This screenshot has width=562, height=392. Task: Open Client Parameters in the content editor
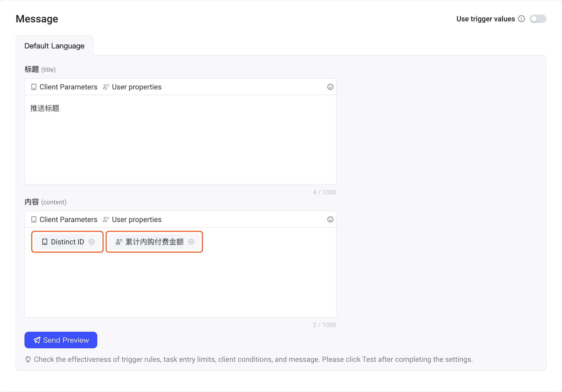coord(64,219)
